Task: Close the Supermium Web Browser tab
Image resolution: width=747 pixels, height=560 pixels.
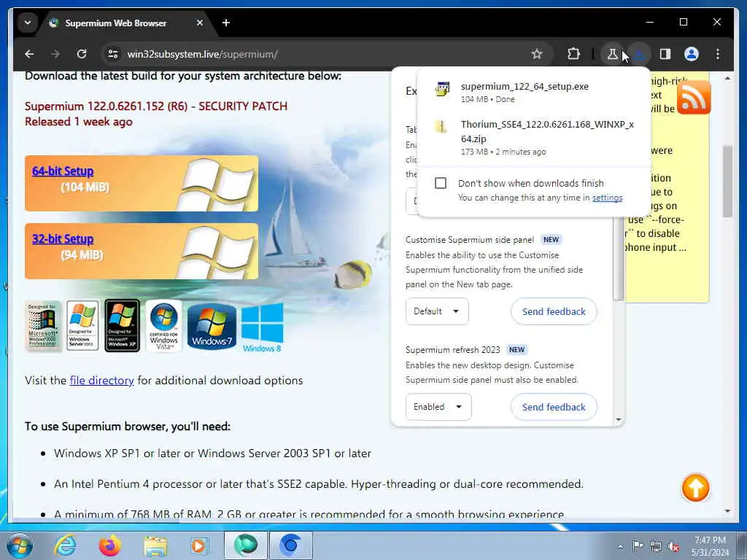Action: pyautogui.click(x=200, y=23)
